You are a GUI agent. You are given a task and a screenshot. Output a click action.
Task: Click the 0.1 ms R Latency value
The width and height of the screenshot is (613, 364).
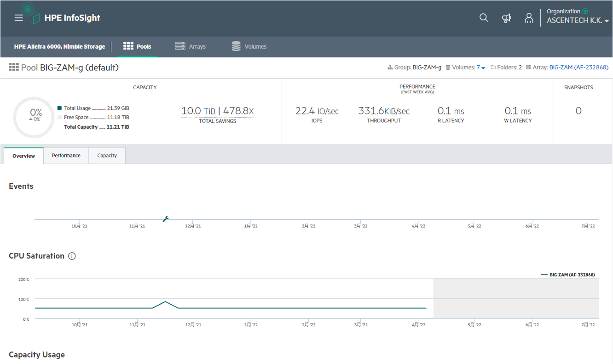(451, 111)
